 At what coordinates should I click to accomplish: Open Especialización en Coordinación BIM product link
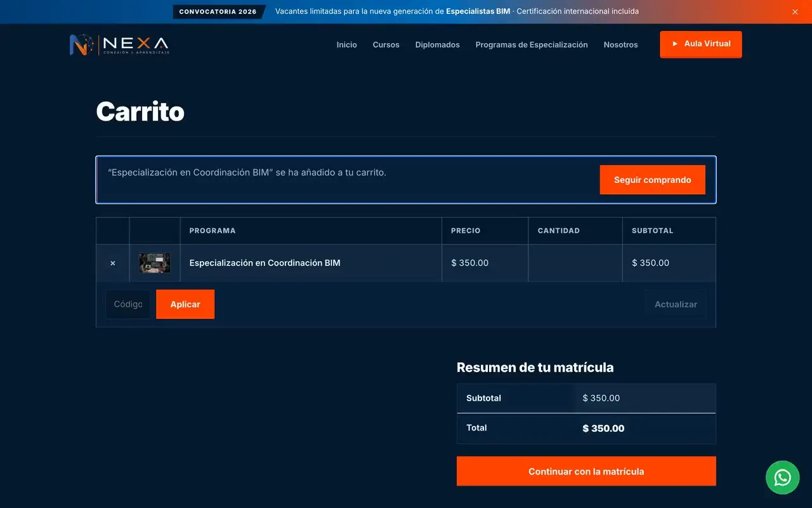[x=265, y=263]
